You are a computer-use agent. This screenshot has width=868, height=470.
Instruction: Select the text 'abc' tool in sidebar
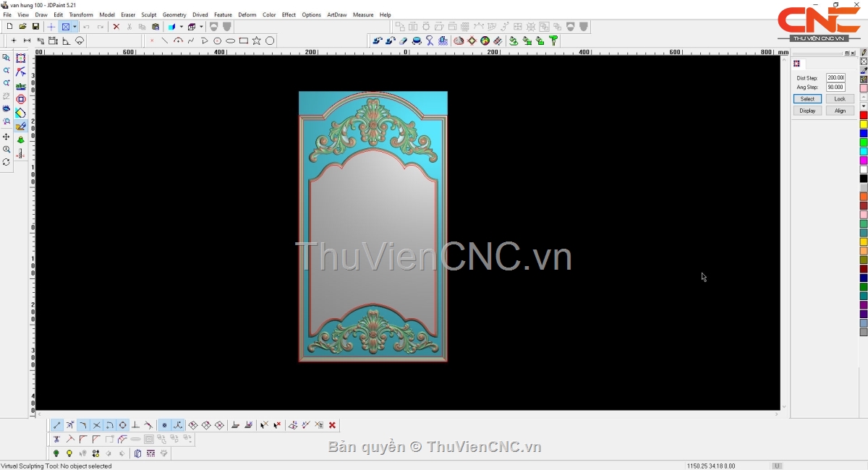(x=21, y=86)
